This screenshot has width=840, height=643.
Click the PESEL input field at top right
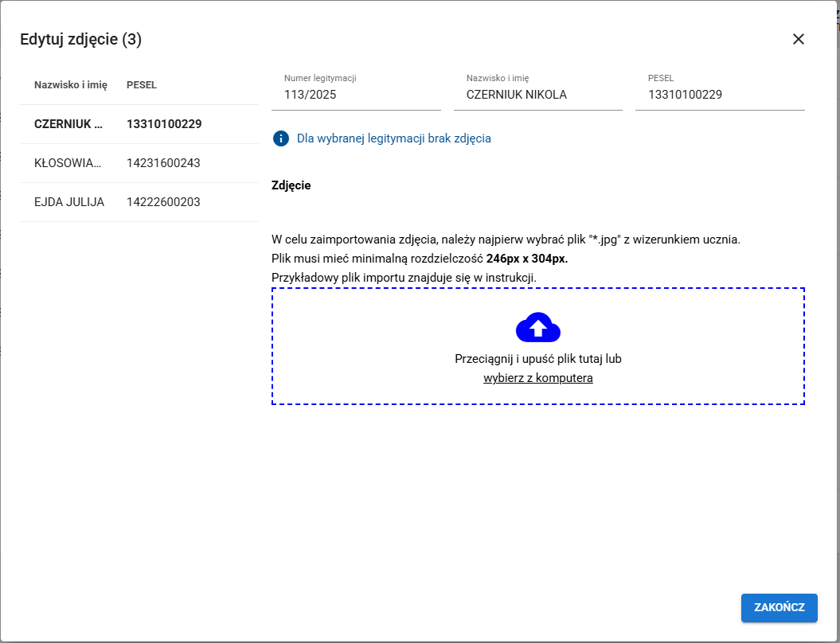point(719,95)
